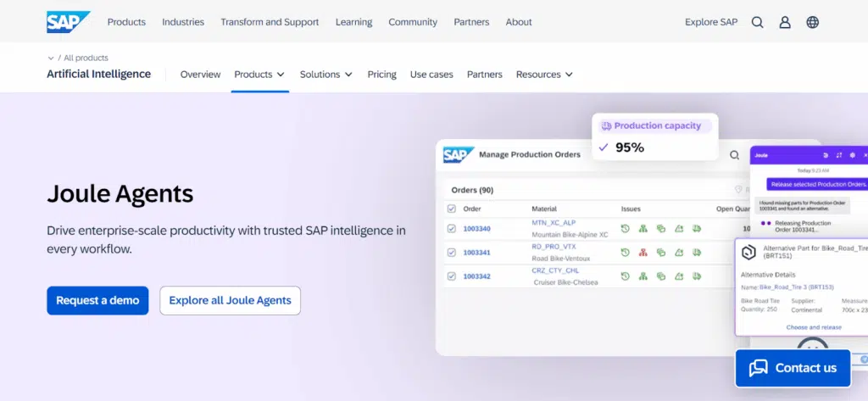Expand the Resources dropdown

(x=544, y=75)
